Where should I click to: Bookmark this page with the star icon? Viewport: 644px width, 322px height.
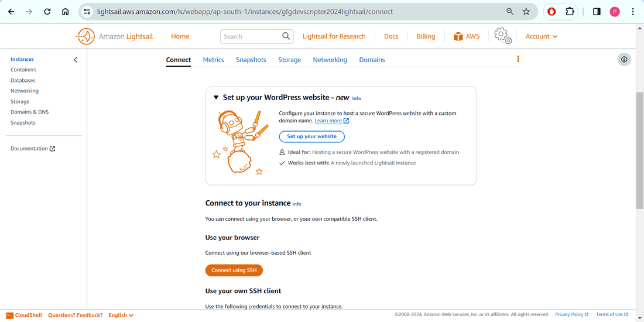coord(526,12)
